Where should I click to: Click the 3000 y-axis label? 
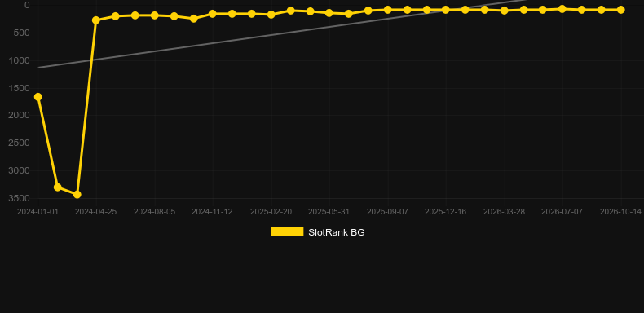[x=20, y=170]
